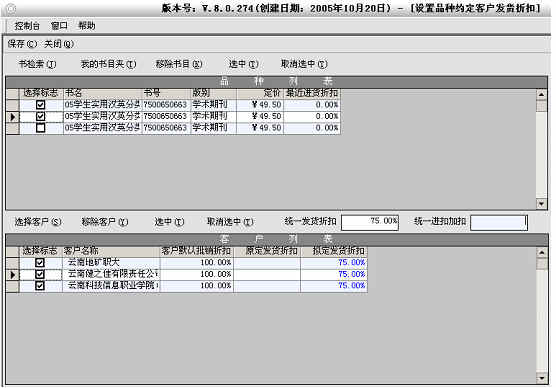Click the 客户名称 column header
This screenshot has width=556, height=388.
pos(111,251)
